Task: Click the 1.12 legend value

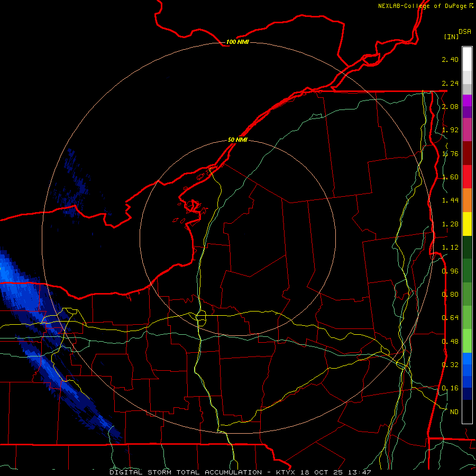Action: [x=450, y=248]
